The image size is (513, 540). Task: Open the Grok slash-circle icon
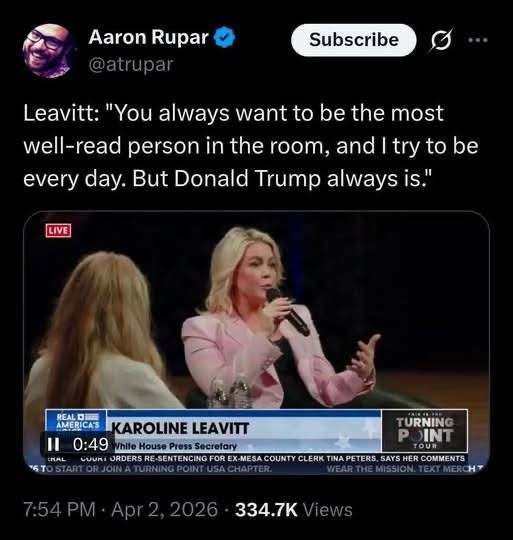(440, 40)
